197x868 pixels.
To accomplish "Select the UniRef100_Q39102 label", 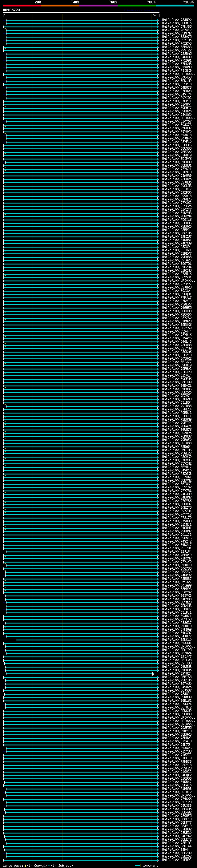I will (177, 487).
